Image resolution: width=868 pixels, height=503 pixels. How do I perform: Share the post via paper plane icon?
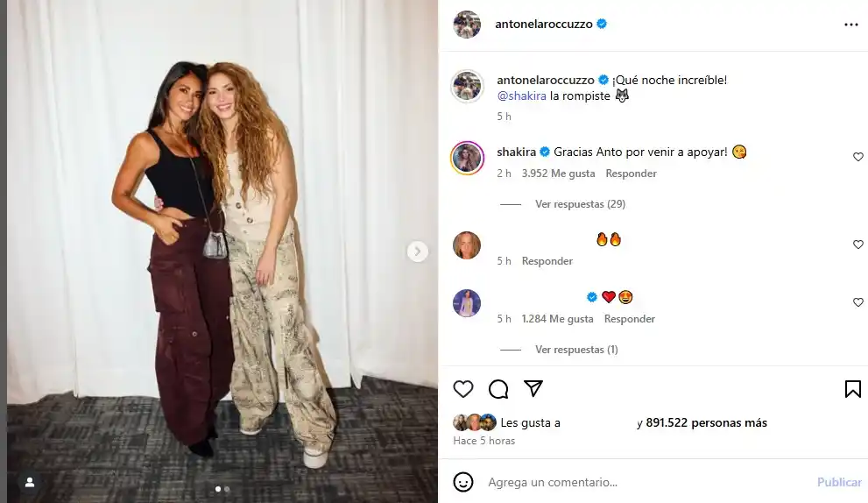click(x=533, y=389)
